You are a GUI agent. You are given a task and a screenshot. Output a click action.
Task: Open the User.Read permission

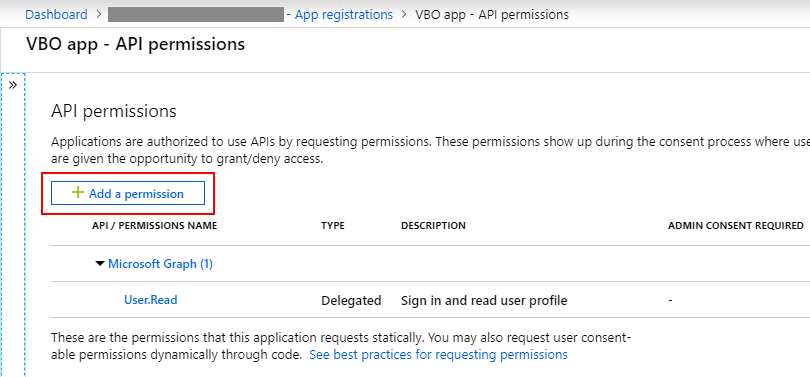coord(150,300)
